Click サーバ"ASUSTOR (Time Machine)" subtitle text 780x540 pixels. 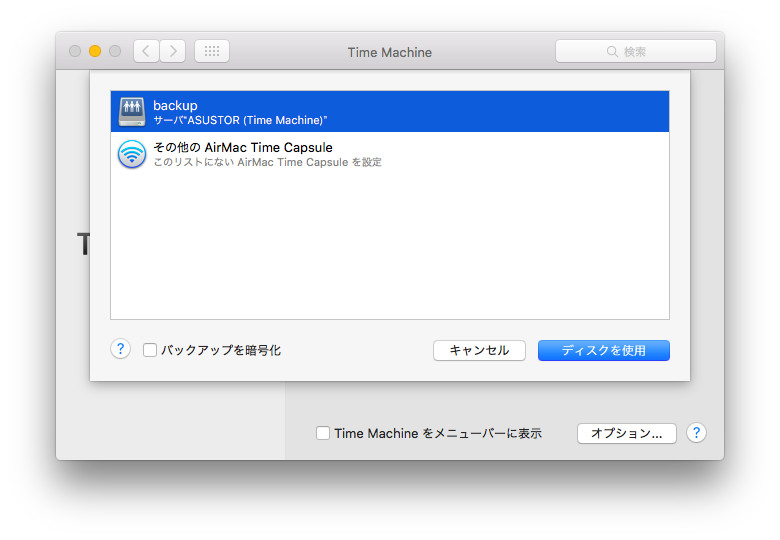pyautogui.click(x=240, y=120)
